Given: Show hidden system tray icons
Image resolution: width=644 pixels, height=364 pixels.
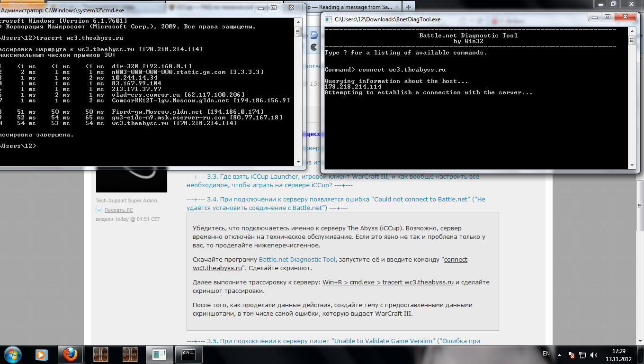Looking at the screenshot, I should coord(560,355).
